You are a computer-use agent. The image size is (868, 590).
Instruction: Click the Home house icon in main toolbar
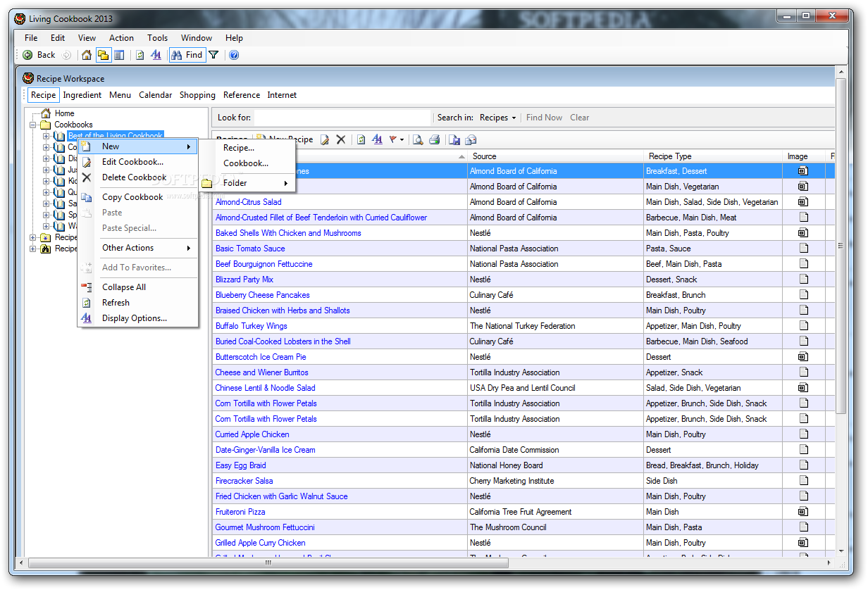[87, 55]
